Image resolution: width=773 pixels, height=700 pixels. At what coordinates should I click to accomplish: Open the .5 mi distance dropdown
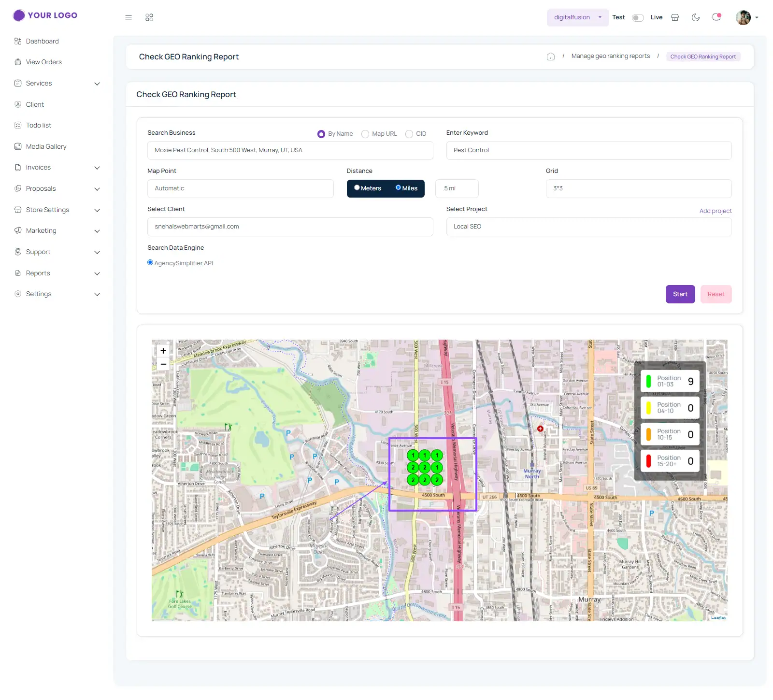click(457, 188)
